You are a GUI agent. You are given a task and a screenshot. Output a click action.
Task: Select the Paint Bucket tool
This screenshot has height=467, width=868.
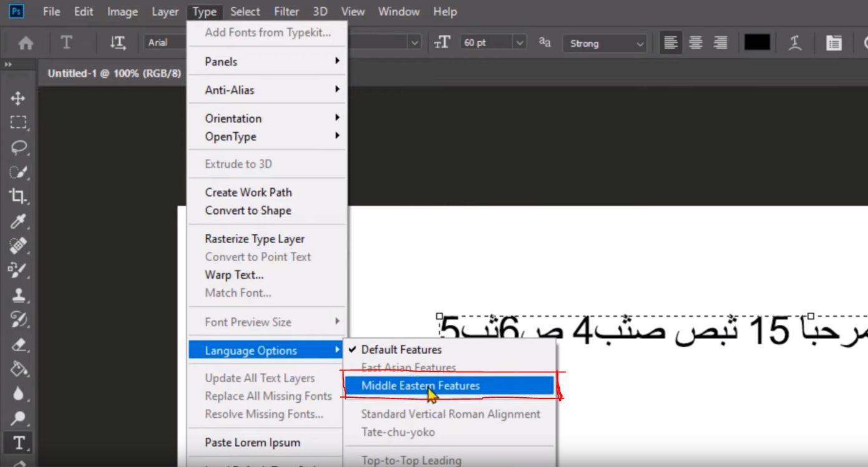(x=18, y=369)
